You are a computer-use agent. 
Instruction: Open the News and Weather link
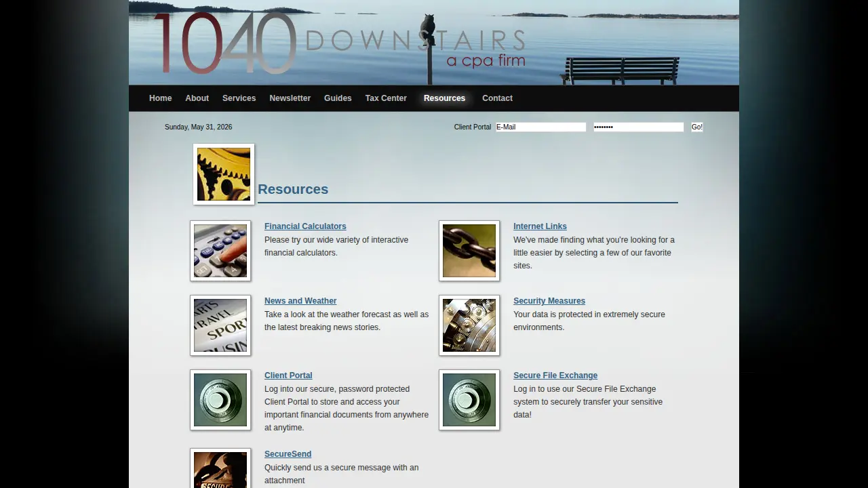(x=300, y=301)
